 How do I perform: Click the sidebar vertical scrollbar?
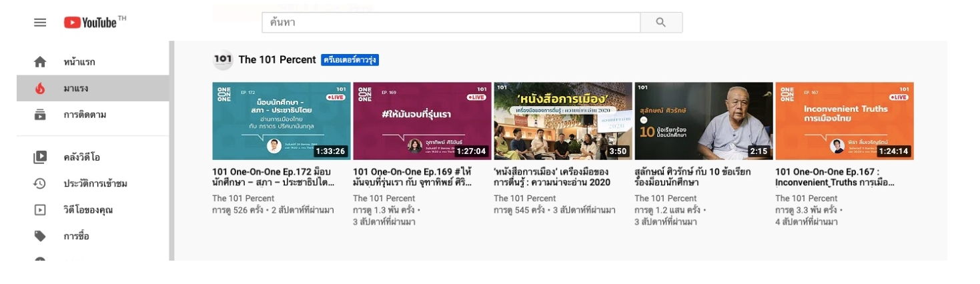click(x=171, y=150)
